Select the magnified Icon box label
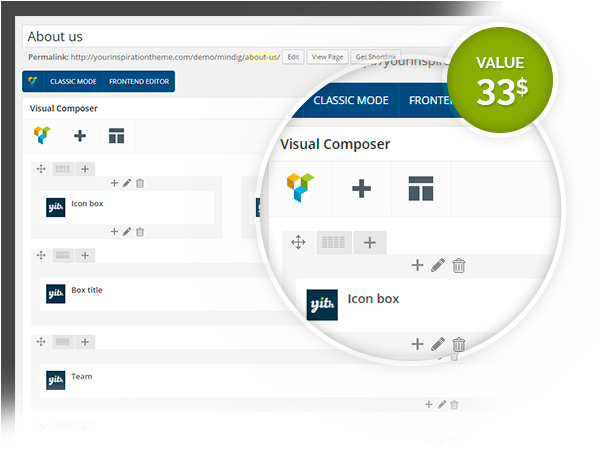The width and height of the screenshot is (600, 461). pos(373,299)
